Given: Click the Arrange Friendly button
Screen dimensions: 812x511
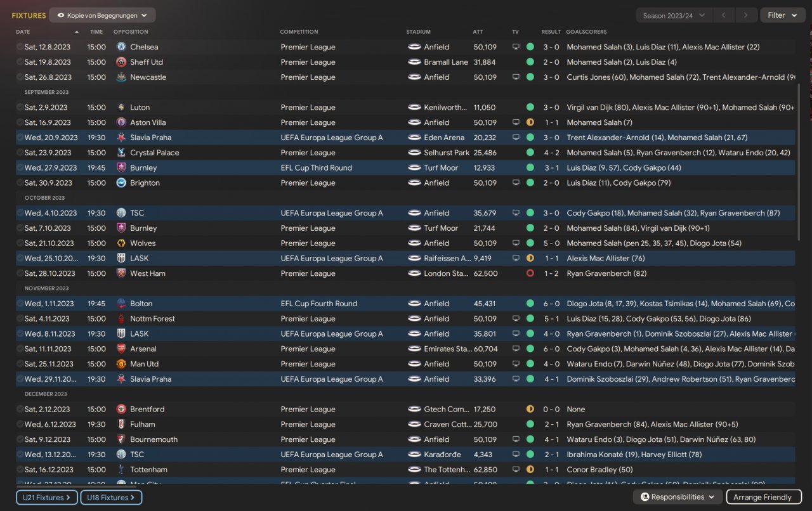Looking at the screenshot, I should tap(764, 497).
